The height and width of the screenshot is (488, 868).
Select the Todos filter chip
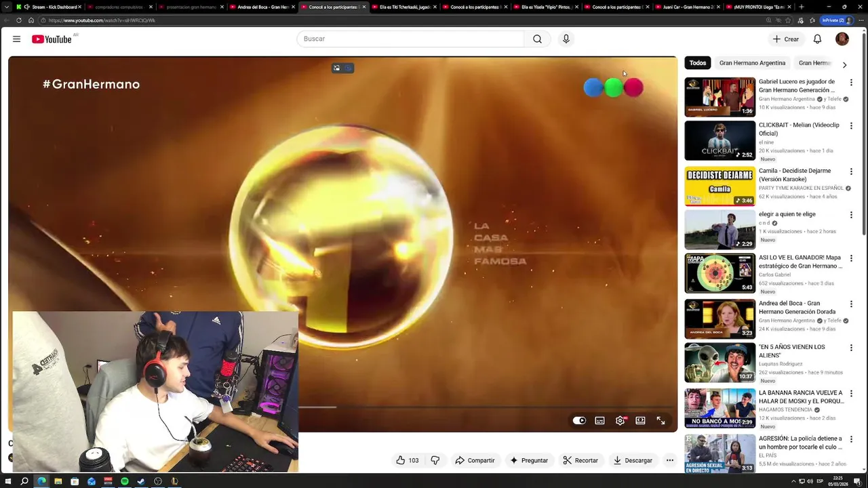coord(698,63)
